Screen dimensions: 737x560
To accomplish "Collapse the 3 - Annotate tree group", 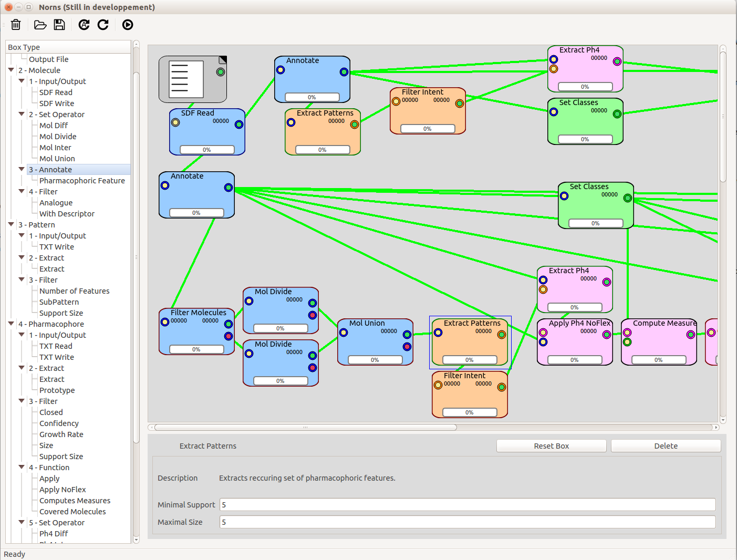I will coord(22,169).
